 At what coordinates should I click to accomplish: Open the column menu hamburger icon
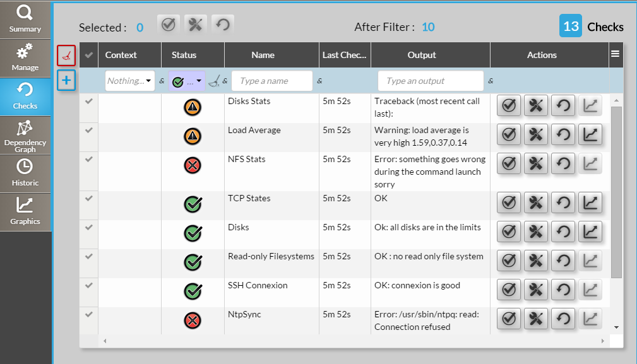pyautogui.click(x=615, y=54)
